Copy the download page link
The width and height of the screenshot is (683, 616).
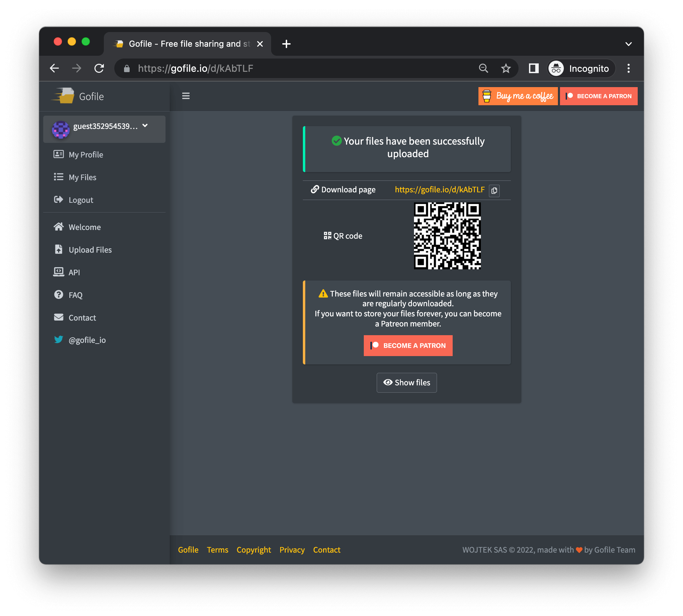click(494, 191)
